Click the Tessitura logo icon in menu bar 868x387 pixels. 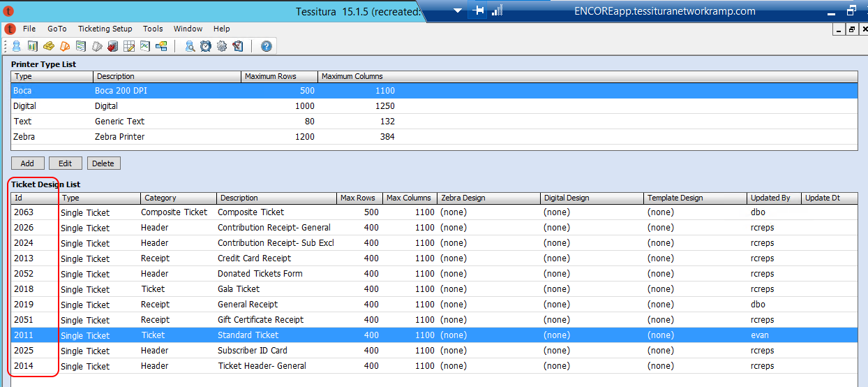10,29
